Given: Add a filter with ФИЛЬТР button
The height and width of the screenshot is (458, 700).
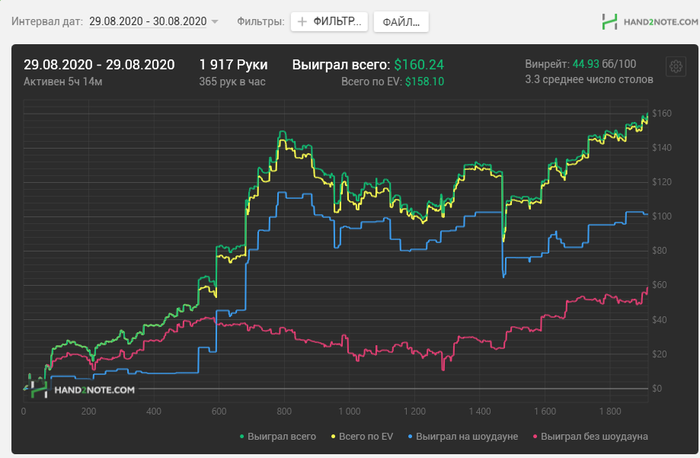Looking at the screenshot, I should point(329,21).
